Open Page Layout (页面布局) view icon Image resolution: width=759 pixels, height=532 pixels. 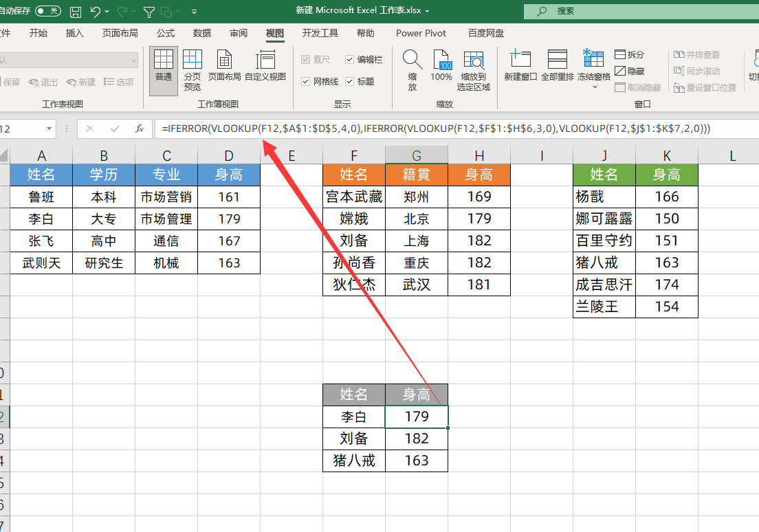pyautogui.click(x=225, y=66)
